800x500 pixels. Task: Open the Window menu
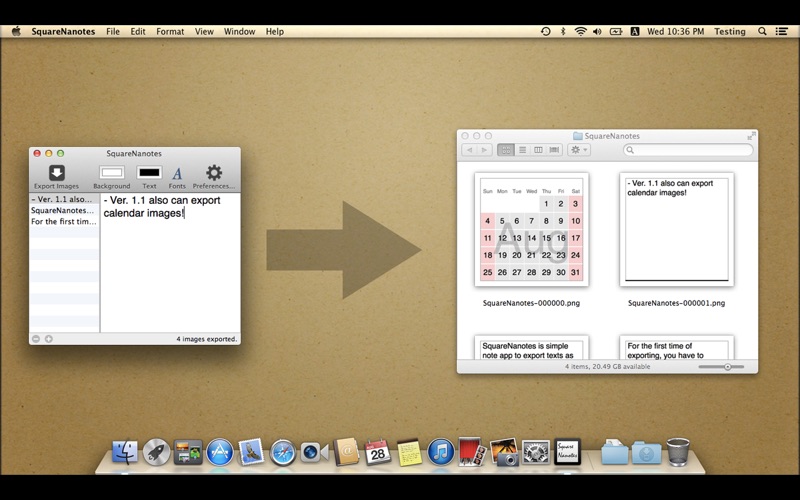coord(239,31)
